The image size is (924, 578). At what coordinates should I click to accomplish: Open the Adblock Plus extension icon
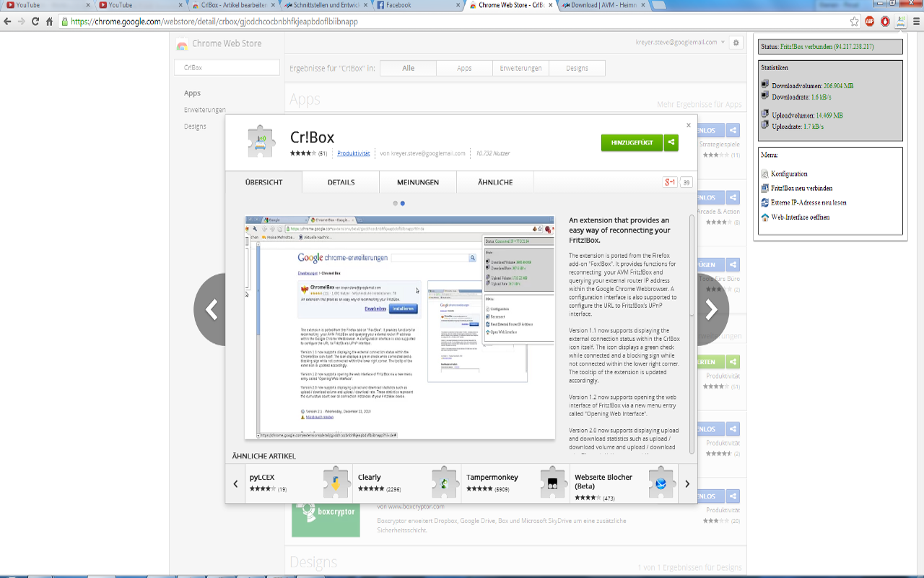[x=870, y=22]
